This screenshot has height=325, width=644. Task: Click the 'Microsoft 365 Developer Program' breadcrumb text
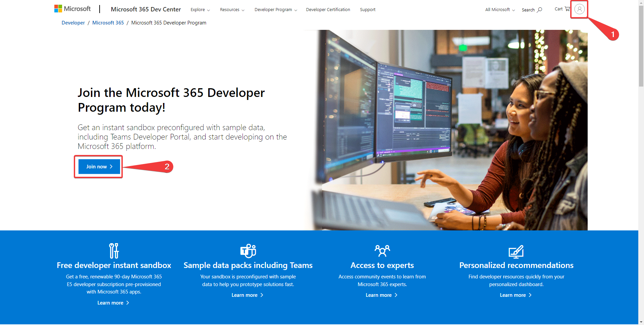pos(169,23)
